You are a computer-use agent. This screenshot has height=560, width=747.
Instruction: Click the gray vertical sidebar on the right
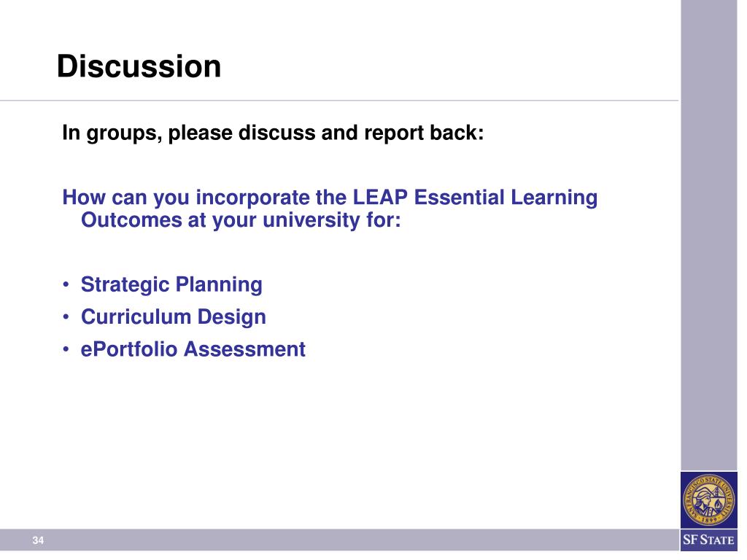tap(709, 219)
